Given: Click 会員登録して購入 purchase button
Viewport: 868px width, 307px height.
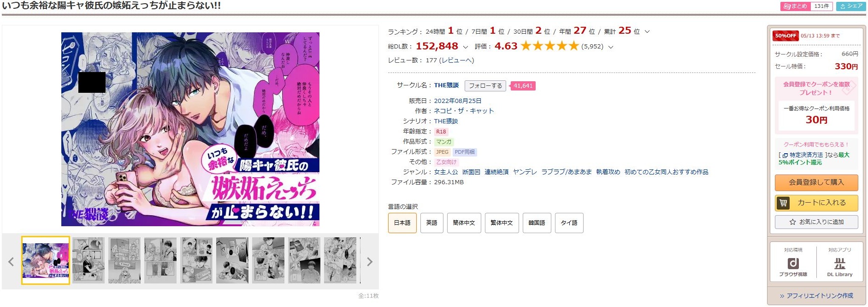Looking at the screenshot, I should (x=816, y=182).
